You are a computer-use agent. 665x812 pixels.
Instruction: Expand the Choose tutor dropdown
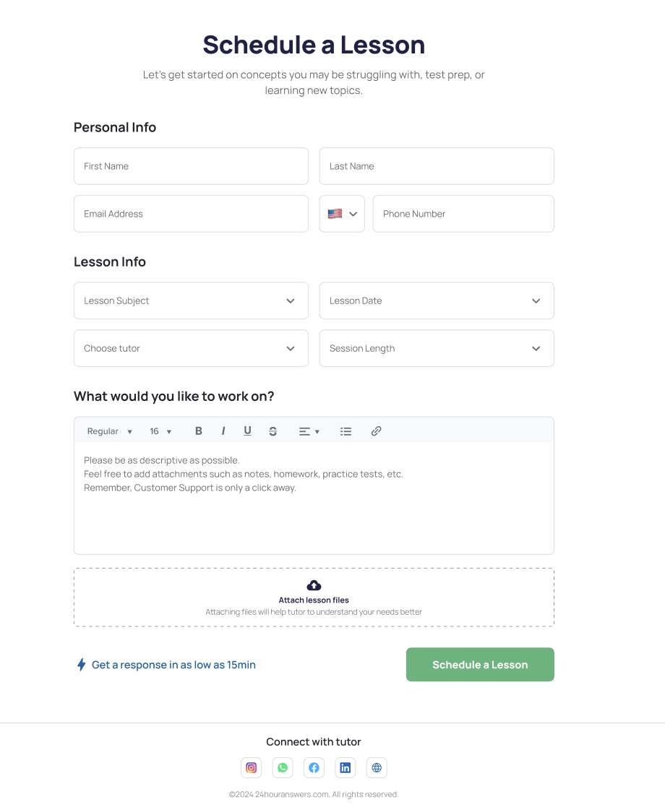191,348
